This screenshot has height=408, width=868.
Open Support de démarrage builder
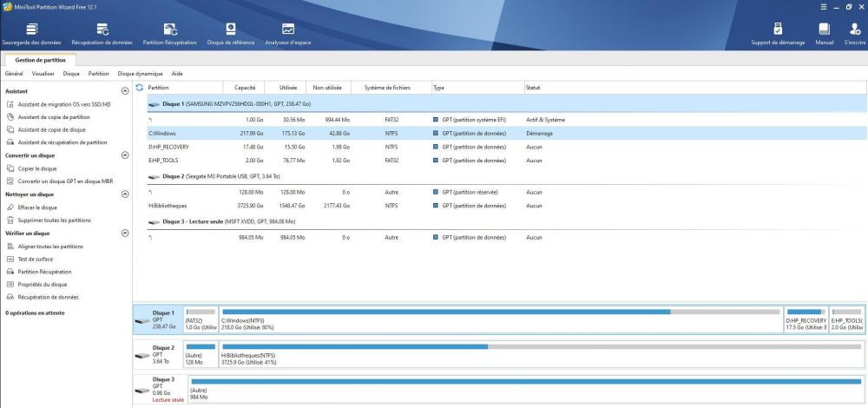point(777,34)
